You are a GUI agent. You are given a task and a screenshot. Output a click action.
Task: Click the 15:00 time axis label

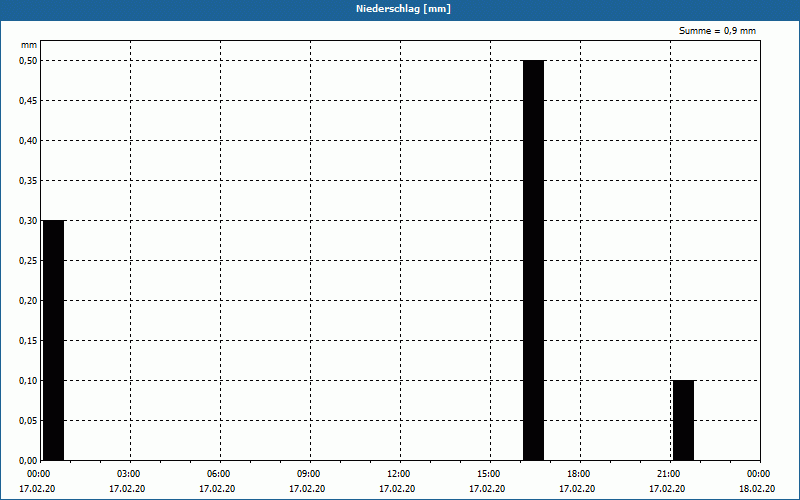[489, 474]
